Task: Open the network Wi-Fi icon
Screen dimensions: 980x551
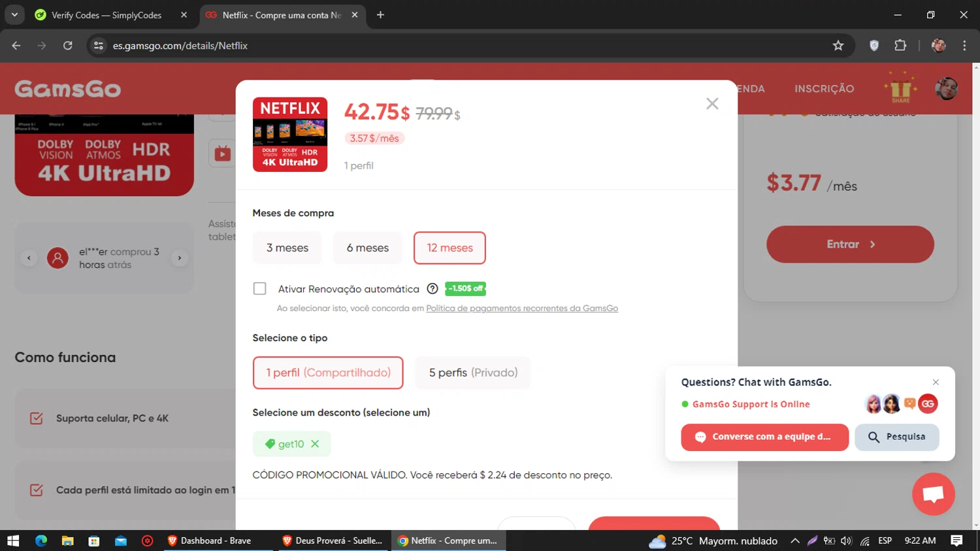Action: [x=865, y=541]
